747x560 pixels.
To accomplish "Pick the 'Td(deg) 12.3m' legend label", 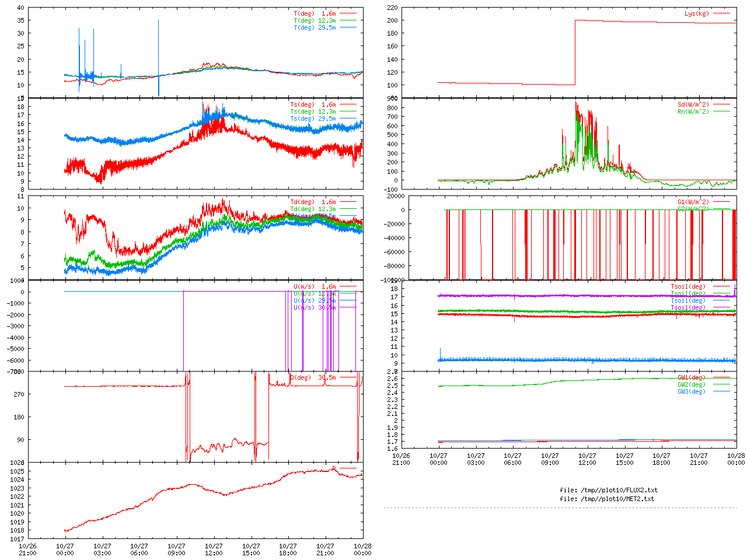I will coord(313,209).
